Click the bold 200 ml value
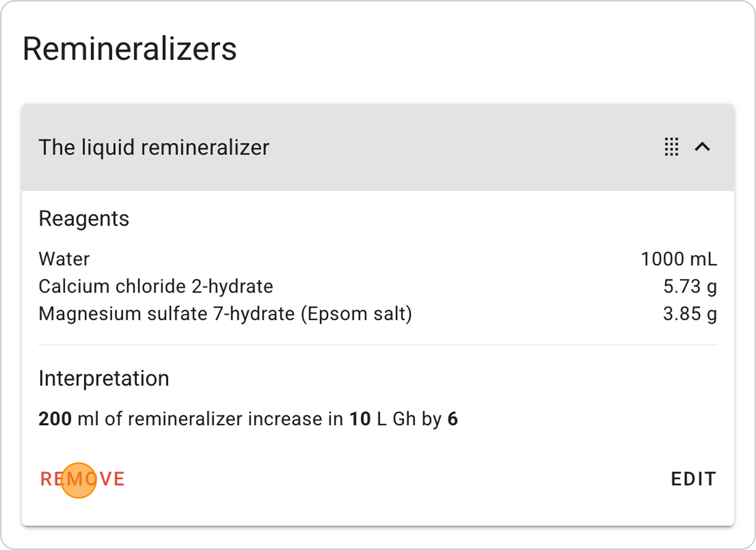This screenshot has height=550, width=756. (55, 419)
